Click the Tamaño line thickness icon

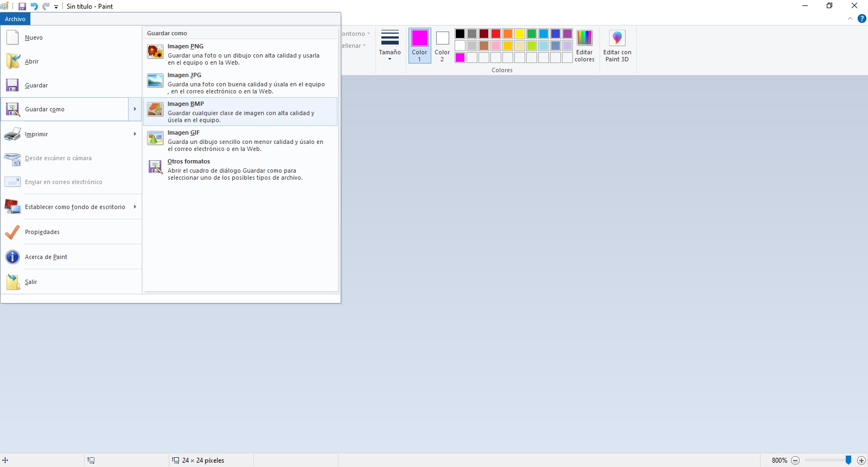tap(390, 37)
